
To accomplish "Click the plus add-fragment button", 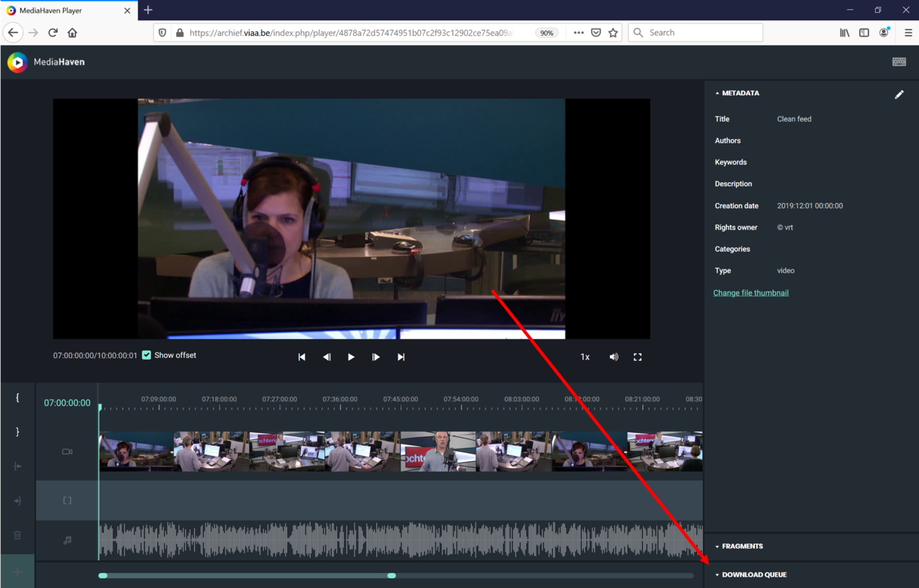I will pos(17,572).
